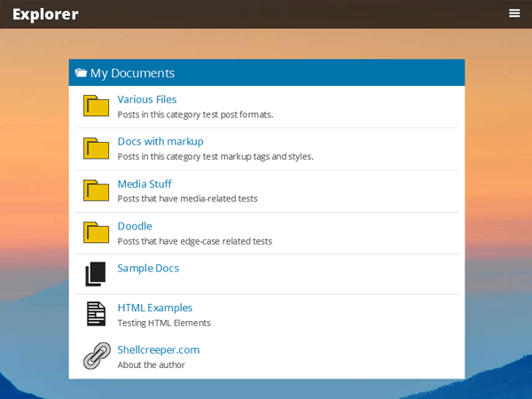532x399 pixels.
Task: Click the Docs with markup folder icon
Action: 96,148
